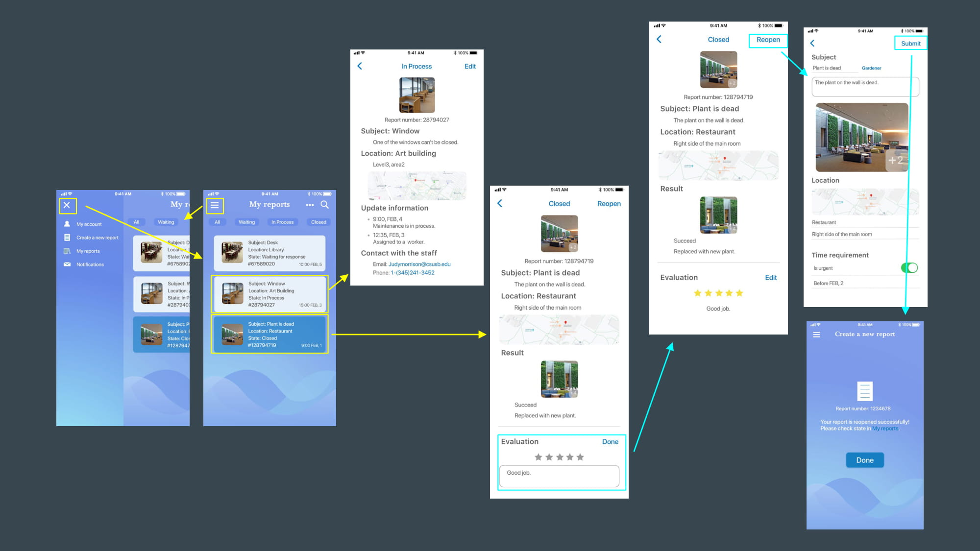Click the third gray evaluation star
980x551 pixels.
[560, 457]
